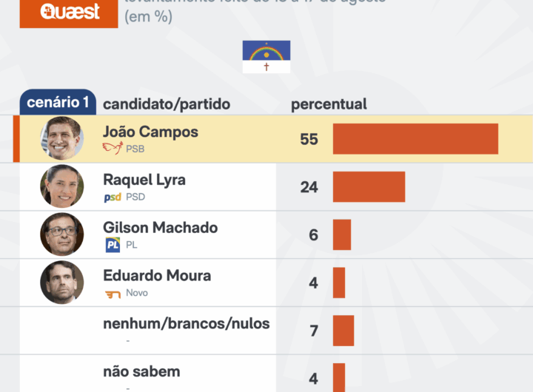
Task: Click Raquel Lyra's 24 percent bar
Action: click(369, 186)
